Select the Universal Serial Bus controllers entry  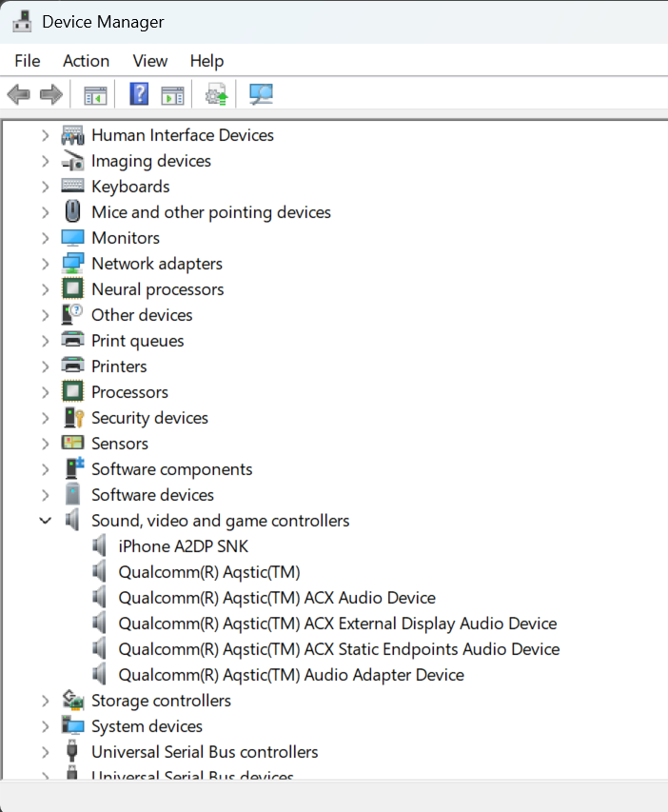click(204, 751)
